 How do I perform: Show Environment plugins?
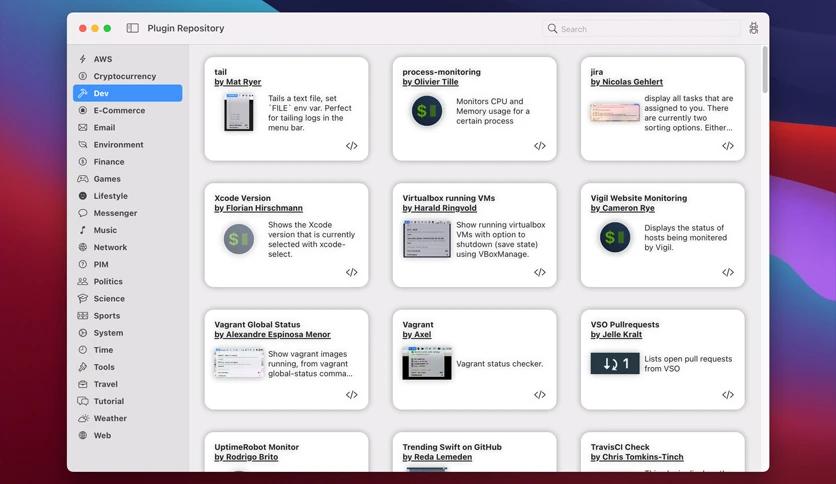tap(128, 144)
